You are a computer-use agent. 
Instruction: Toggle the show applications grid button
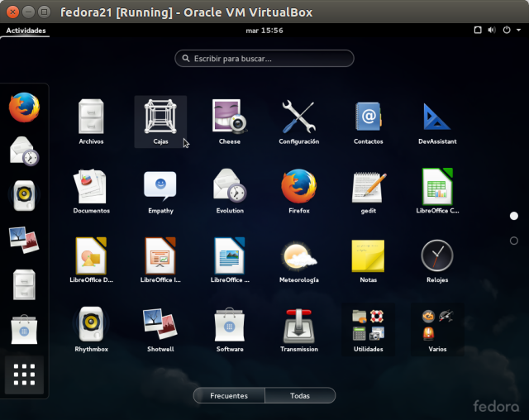[x=24, y=375]
